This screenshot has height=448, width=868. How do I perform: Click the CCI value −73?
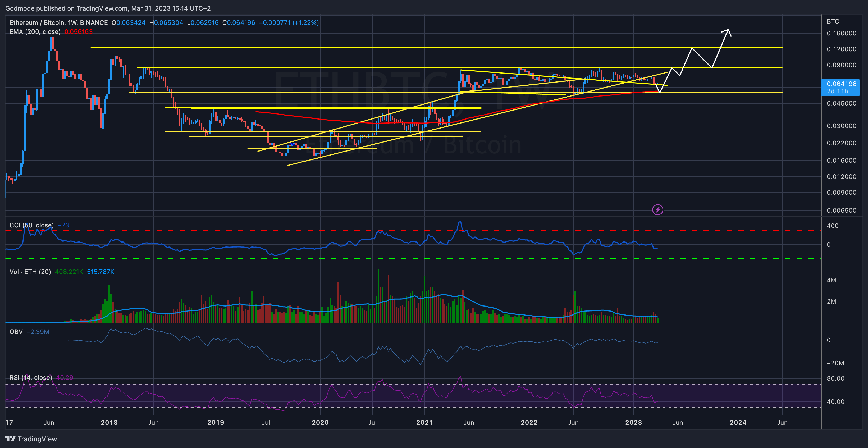tap(63, 225)
